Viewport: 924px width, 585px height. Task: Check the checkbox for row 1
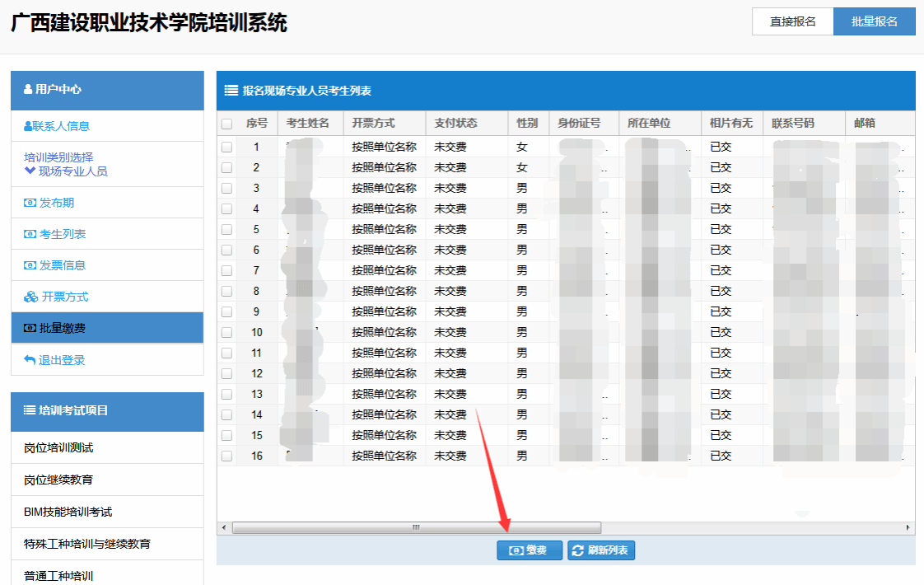(226, 147)
